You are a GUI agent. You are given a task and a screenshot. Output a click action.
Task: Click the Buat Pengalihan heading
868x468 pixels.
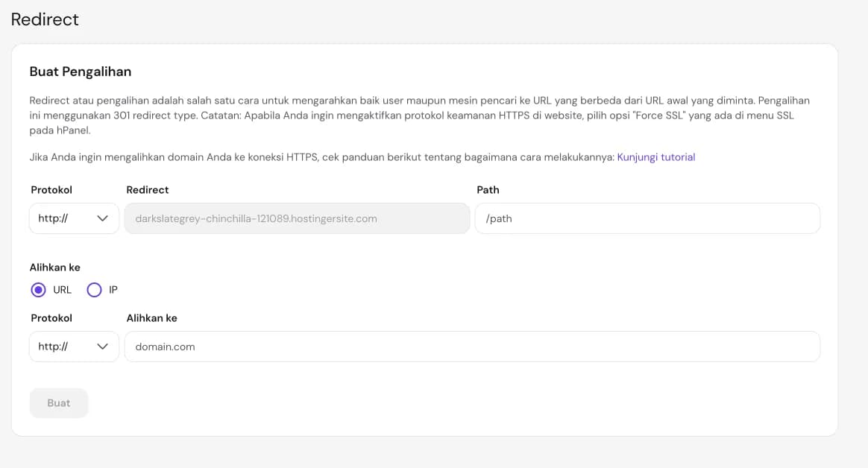(81, 72)
